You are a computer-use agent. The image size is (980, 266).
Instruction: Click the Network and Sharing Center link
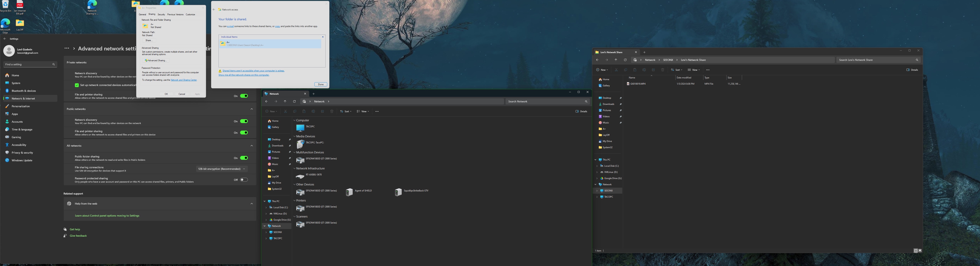(184, 80)
